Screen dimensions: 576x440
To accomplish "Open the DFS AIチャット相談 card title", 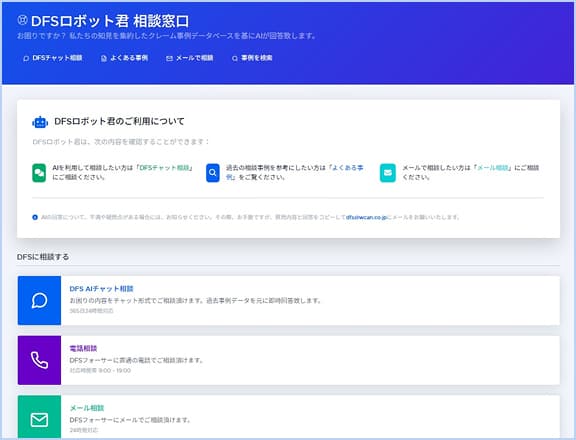I will [101, 289].
